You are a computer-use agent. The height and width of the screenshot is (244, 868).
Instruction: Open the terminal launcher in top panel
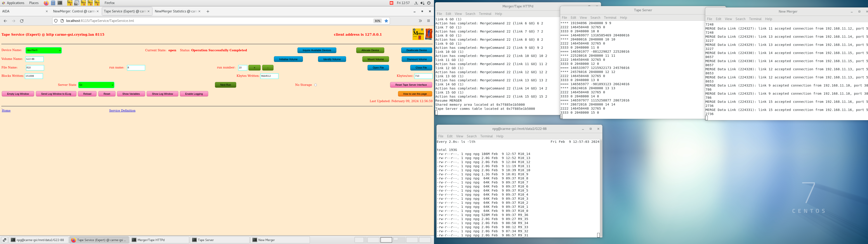(60, 3)
